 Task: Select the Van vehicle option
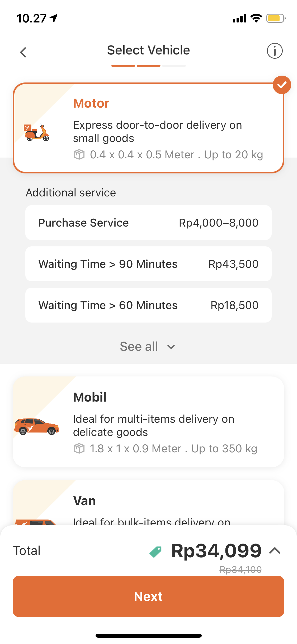[x=148, y=503]
